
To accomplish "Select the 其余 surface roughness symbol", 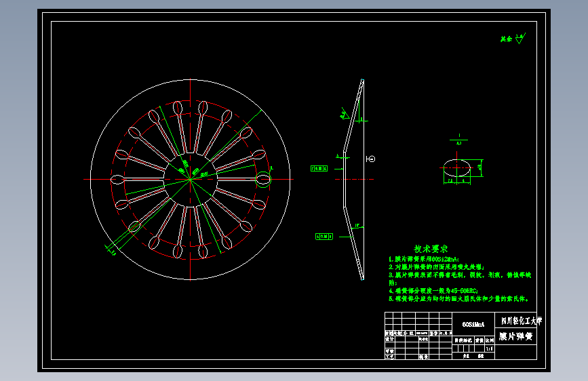I will [513, 39].
